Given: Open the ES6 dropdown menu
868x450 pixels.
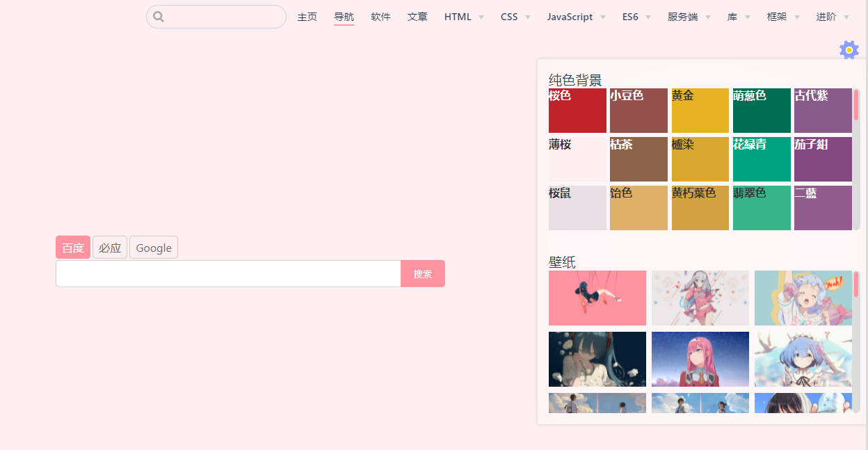Looking at the screenshot, I should (x=636, y=17).
